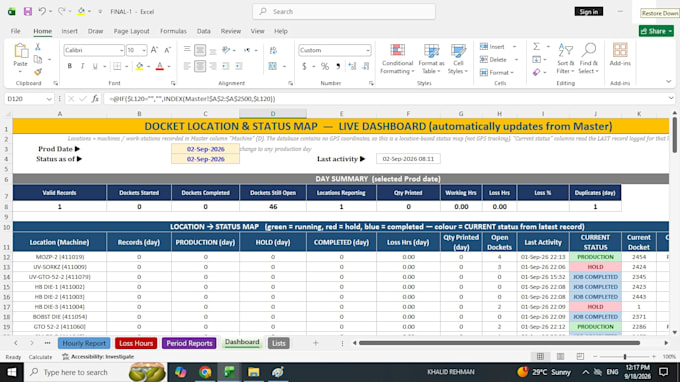Switch to the Insert ribbon tab
This screenshot has height=382, width=680.
coord(69,31)
